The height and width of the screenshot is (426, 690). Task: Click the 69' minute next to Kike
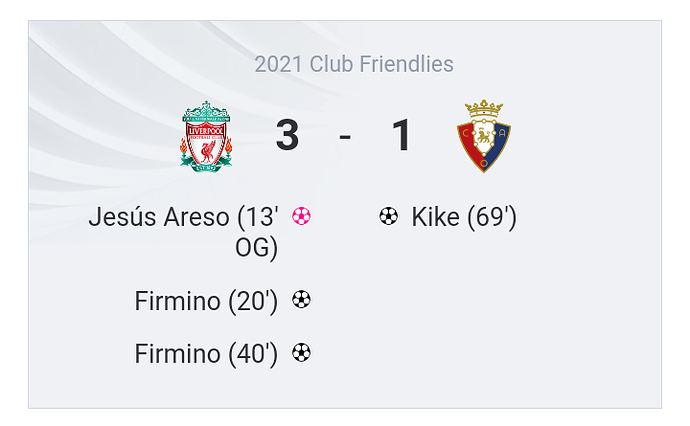point(492,217)
